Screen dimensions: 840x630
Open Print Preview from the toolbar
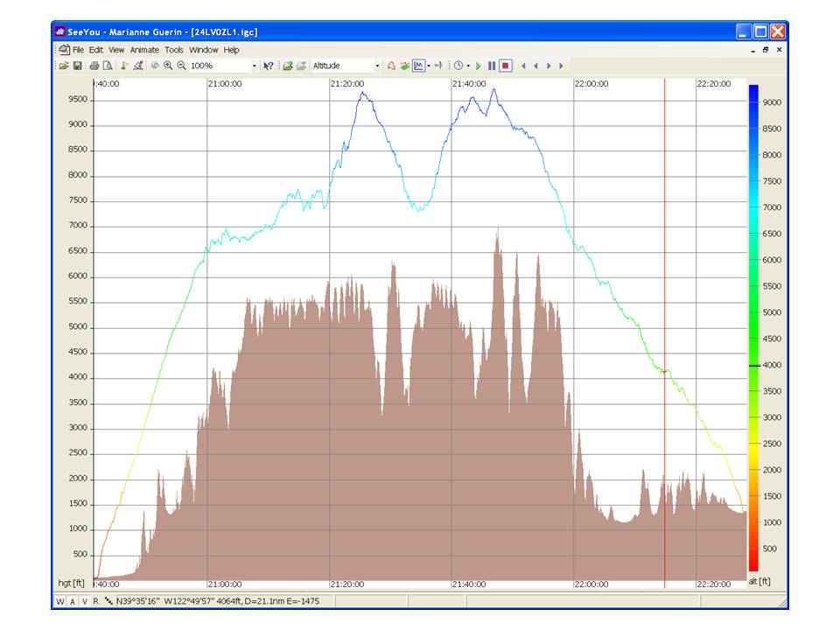[108, 66]
